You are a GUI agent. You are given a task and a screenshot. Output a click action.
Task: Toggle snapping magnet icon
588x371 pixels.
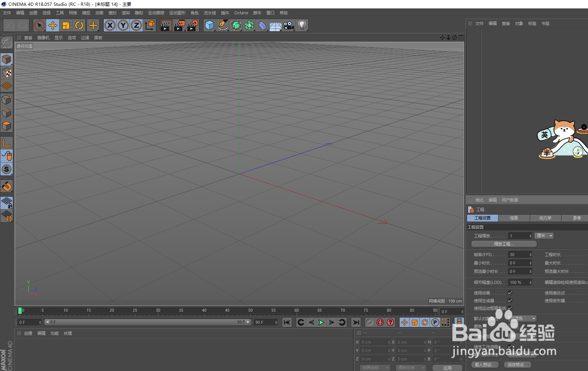pyautogui.click(x=7, y=186)
